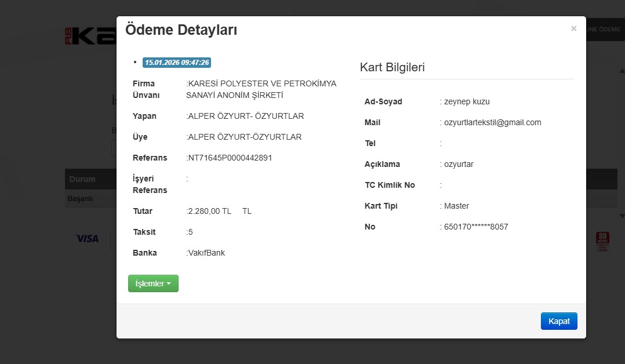Open the green İşlemler dropdown
The height and width of the screenshot is (364, 625).
pyautogui.click(x=153, y=283)
